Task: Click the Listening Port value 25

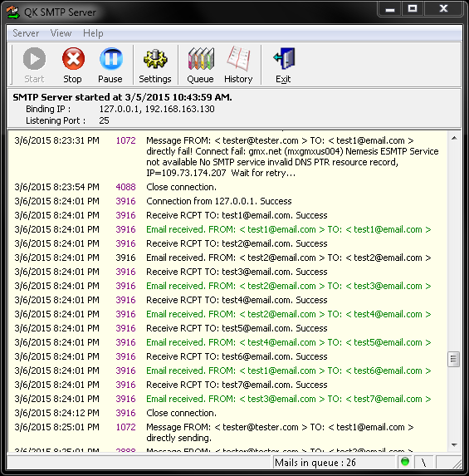Action: click(104, 120)
